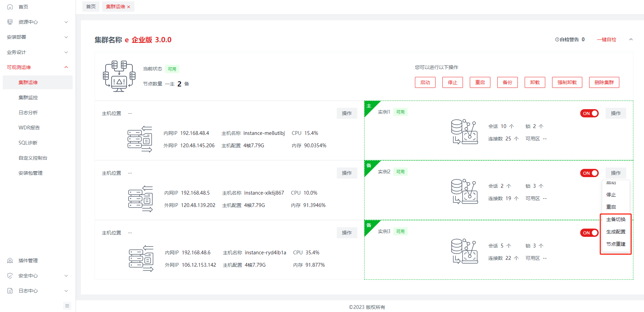Viewport: 644px width, 312px height.
Task: Click the security center shield icon
Action: 10,276
